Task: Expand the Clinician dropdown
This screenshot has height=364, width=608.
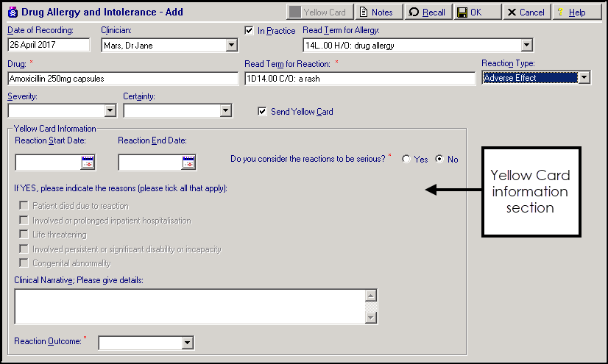Action: click(x=231, y=46)
